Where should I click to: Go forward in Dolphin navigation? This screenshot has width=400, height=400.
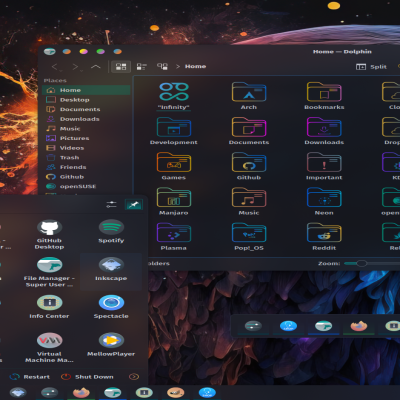tap(76, 67)
